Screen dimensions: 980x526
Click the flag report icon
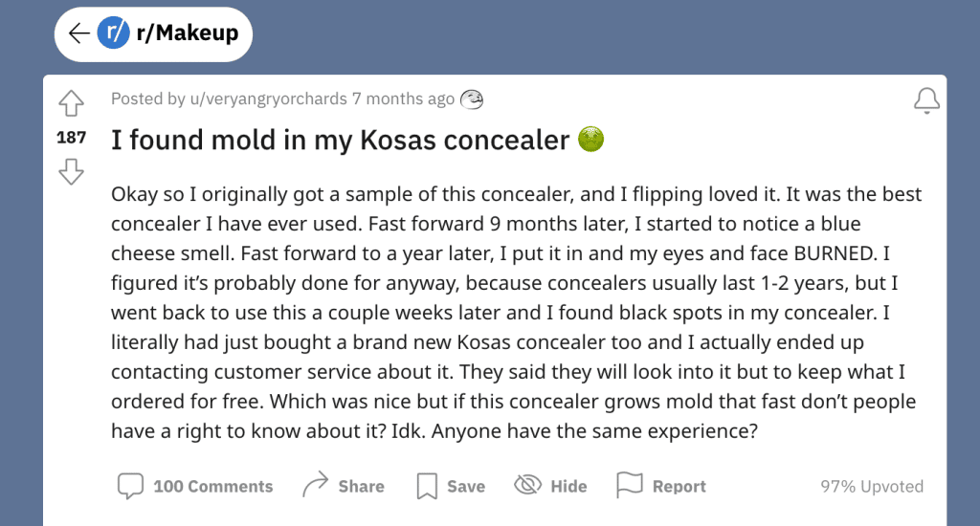[630, 485]
